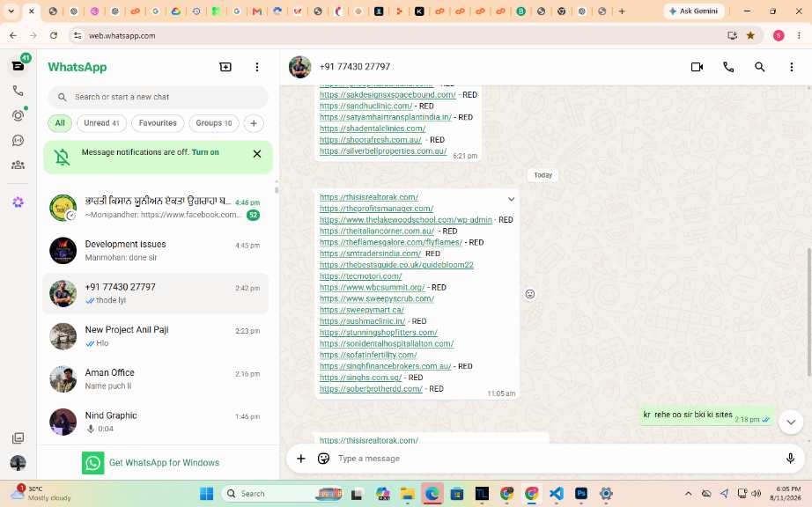Turn on message notifications

[x=205, y=152]
